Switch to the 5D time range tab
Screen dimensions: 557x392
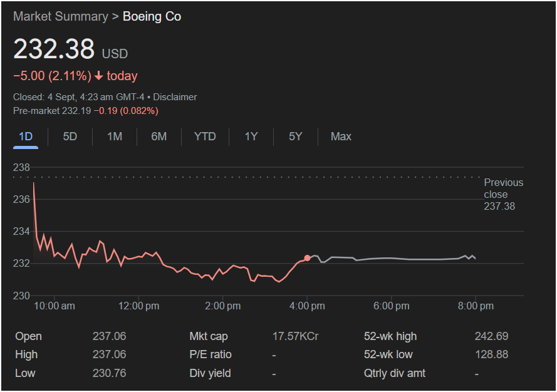pos(70,137)
